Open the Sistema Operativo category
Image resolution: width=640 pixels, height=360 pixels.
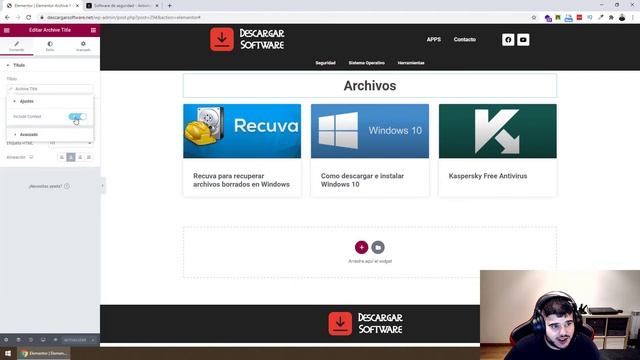coord(367,63)
